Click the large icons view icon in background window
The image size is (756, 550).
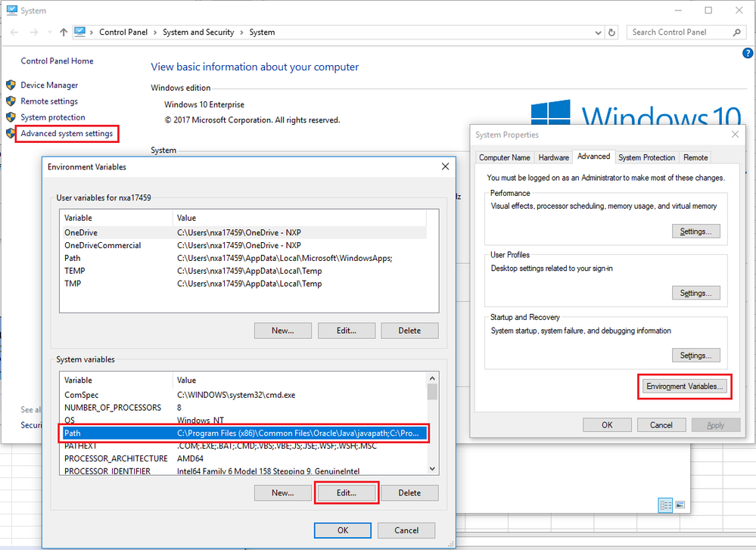click(680, 505)
